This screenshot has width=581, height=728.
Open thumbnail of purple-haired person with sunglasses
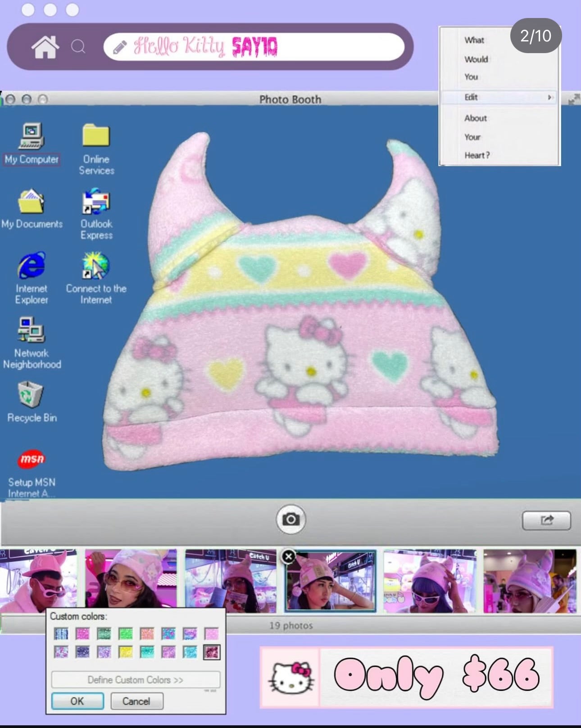tap(430, 581)
